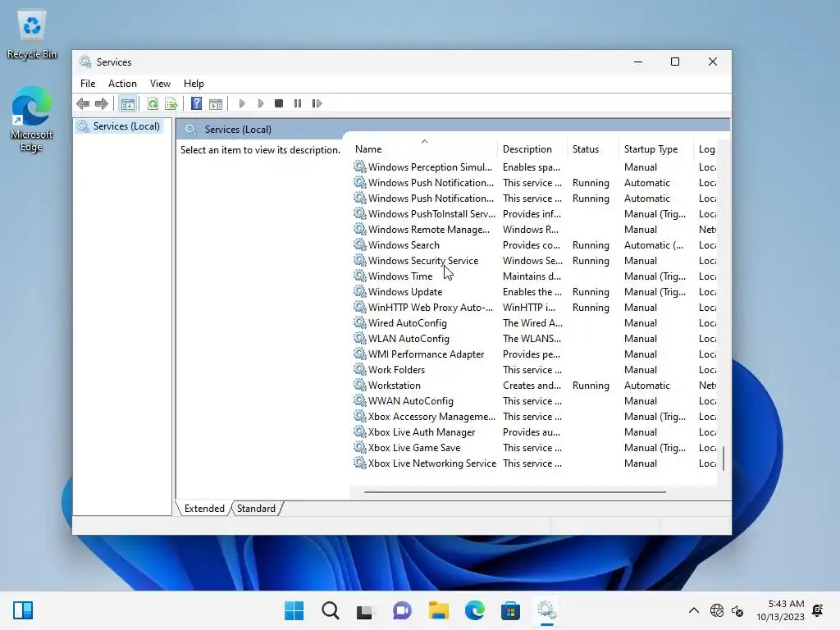The image size is (840, 630).
Task: Open Microsoft Edge desktop shortcut
Action: click(32, 119)
